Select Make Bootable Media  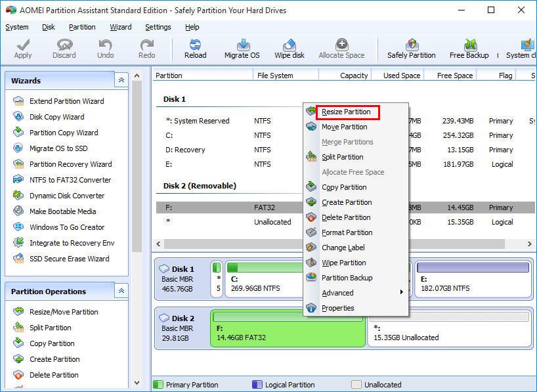tap(54, 211)
